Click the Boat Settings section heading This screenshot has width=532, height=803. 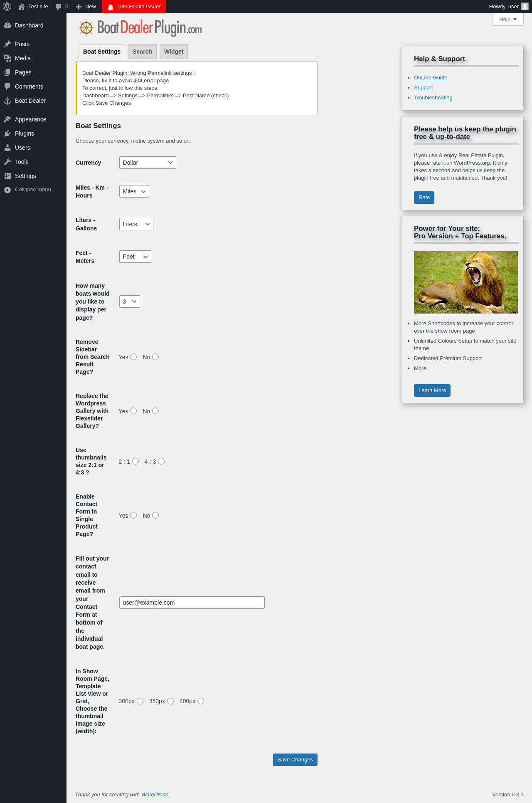coord(98,126)
